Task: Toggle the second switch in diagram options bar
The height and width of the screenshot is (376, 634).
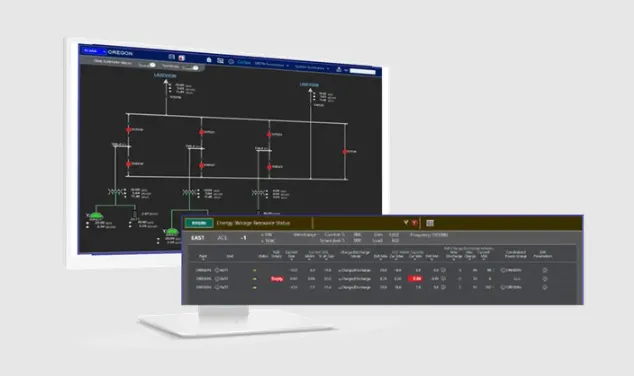Action: click(195, 68)
